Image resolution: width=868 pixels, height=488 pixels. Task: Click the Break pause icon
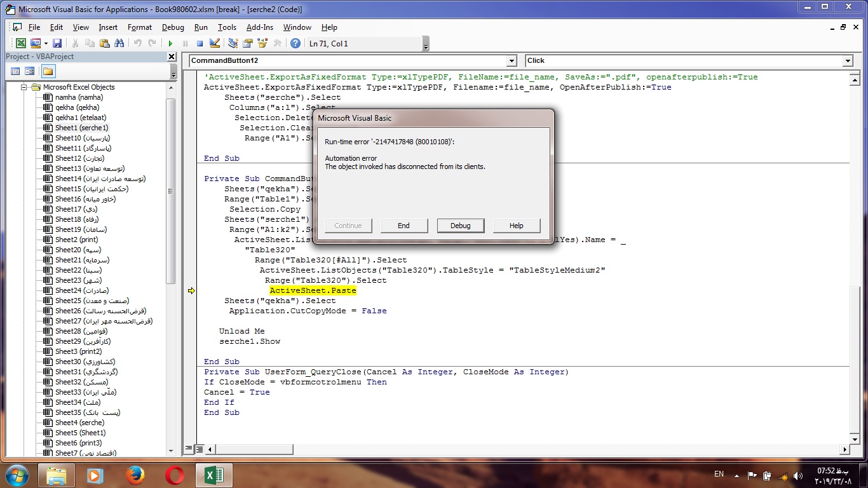pyautogui.click(x=185, y=43)
